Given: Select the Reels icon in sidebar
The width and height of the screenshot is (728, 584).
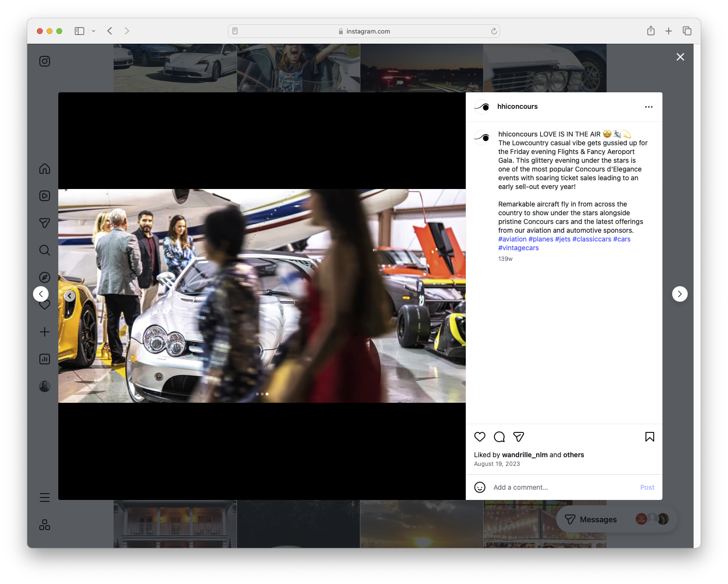Looking at the screenshot, I should point(44,196).
